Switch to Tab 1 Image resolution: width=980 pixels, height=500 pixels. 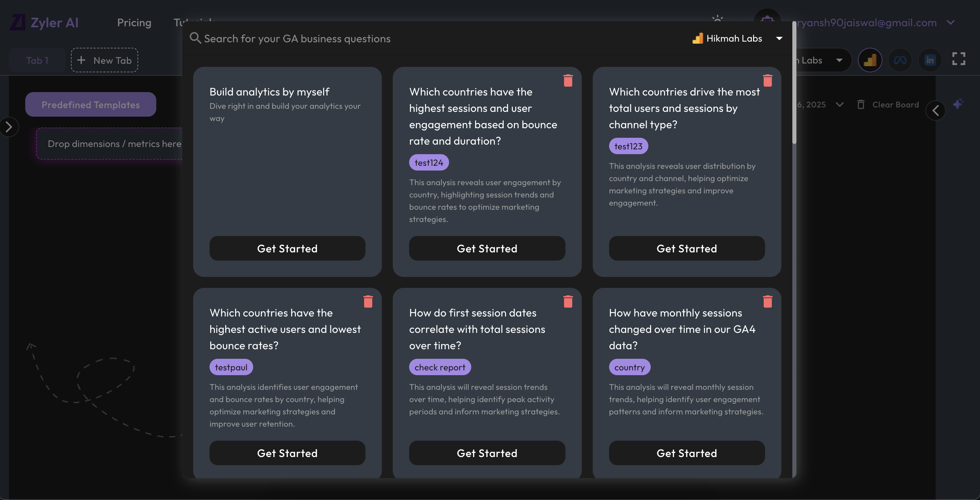click(x=37, y=60)
